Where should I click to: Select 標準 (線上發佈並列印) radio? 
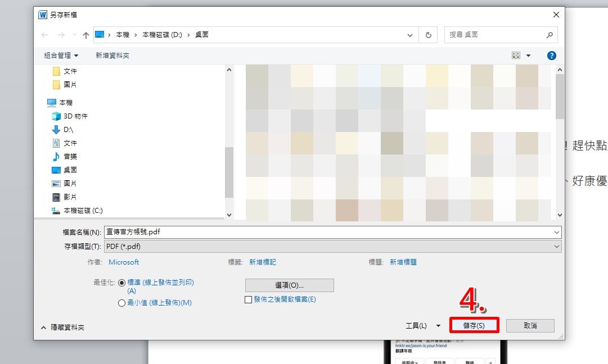point(121,283)
